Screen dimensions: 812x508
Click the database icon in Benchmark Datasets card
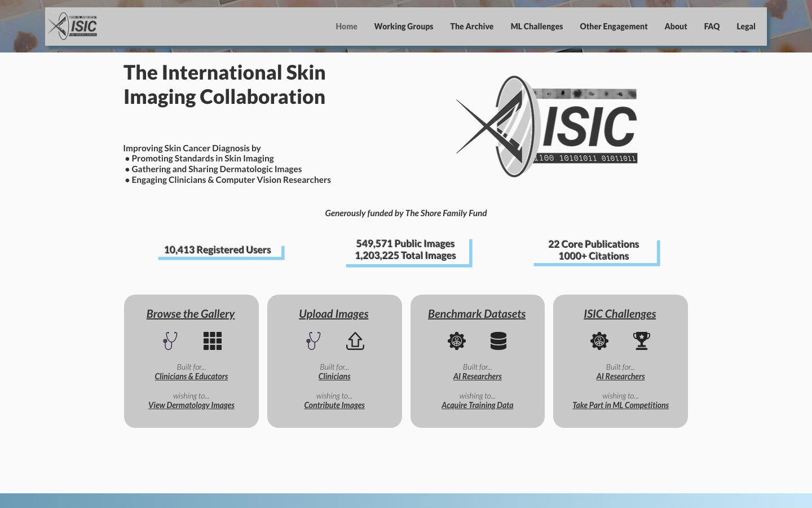coord(498,341)
